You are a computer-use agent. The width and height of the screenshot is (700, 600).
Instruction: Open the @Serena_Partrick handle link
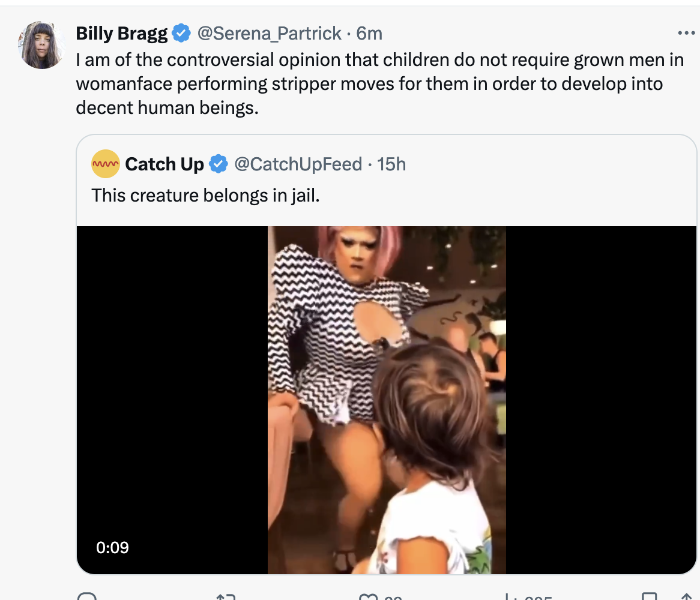[270, 34]
